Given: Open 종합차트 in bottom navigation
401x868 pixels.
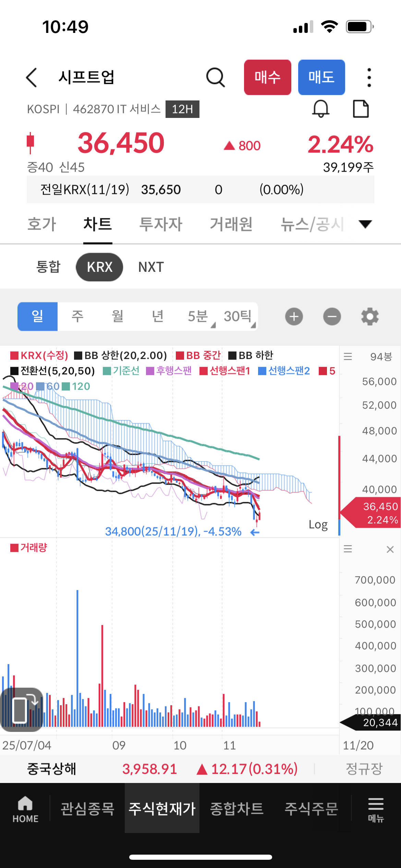Looking at the screenshot, I should pos(237,809).
